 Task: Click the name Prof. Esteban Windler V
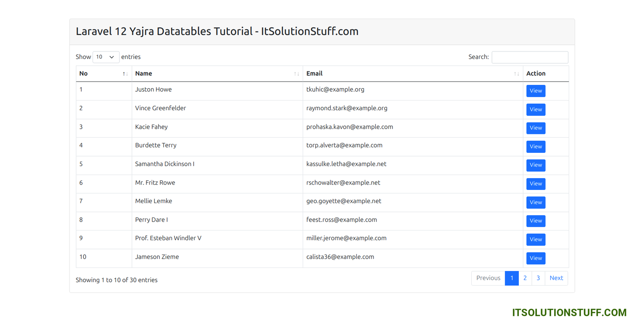[x=168, y=239]
